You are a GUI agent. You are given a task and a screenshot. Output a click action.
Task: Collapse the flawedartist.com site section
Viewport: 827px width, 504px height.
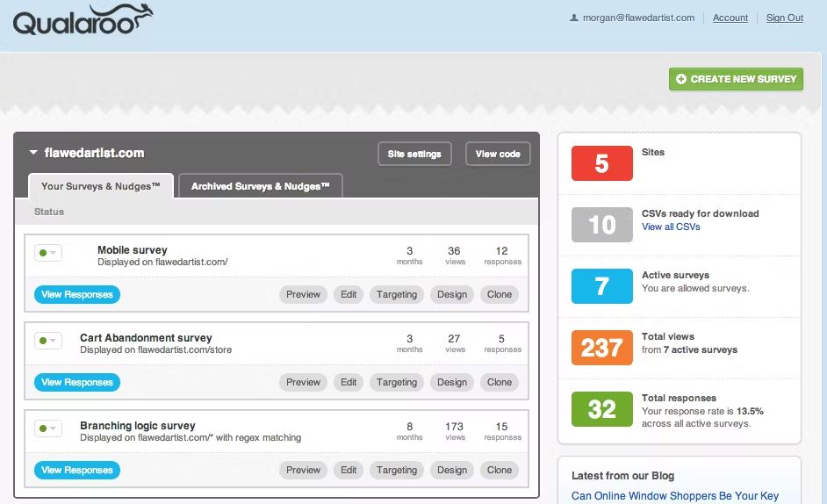tap(33, 153)
